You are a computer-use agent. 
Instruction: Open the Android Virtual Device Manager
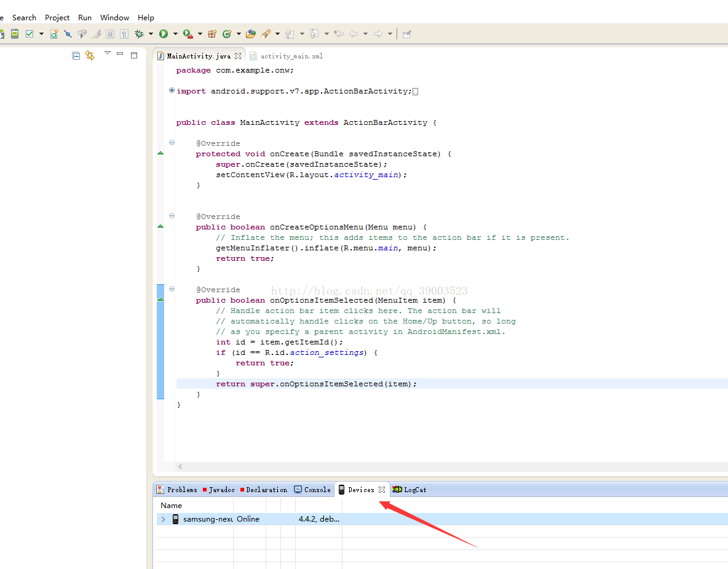tap(15, 34)
